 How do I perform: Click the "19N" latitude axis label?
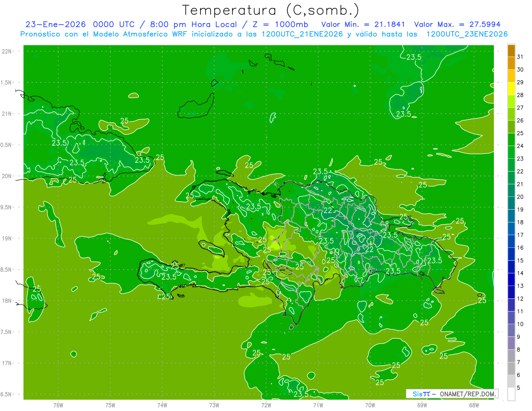coord(7,239)
